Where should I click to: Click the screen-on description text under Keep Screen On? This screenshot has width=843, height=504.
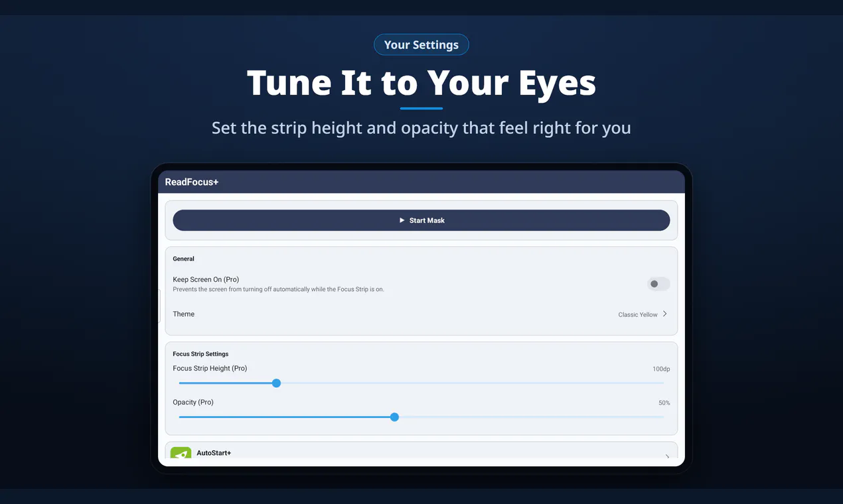coord(279,289)
